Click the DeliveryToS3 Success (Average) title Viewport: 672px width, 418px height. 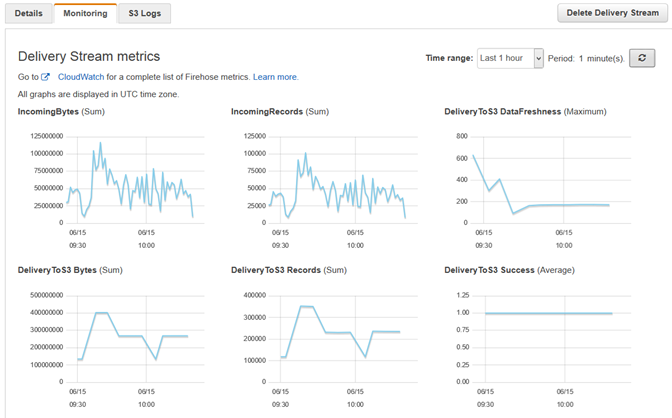point(510,270)
